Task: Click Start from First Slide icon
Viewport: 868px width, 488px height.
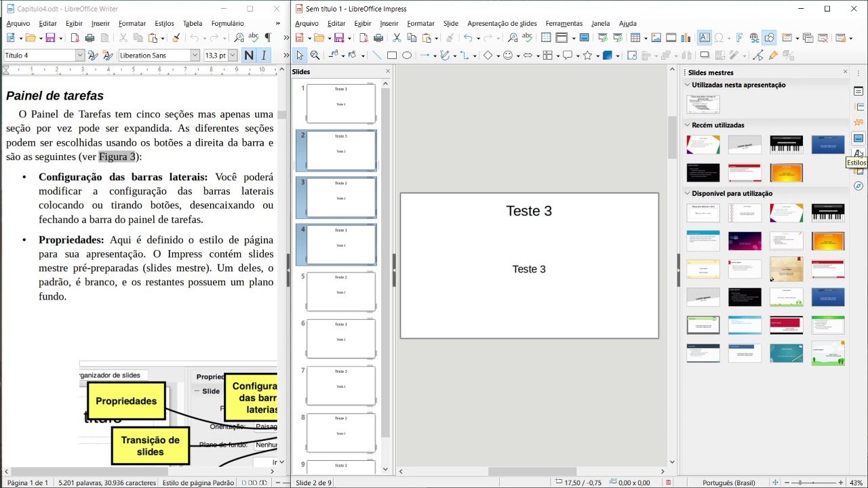Action: tap(602, 38)
